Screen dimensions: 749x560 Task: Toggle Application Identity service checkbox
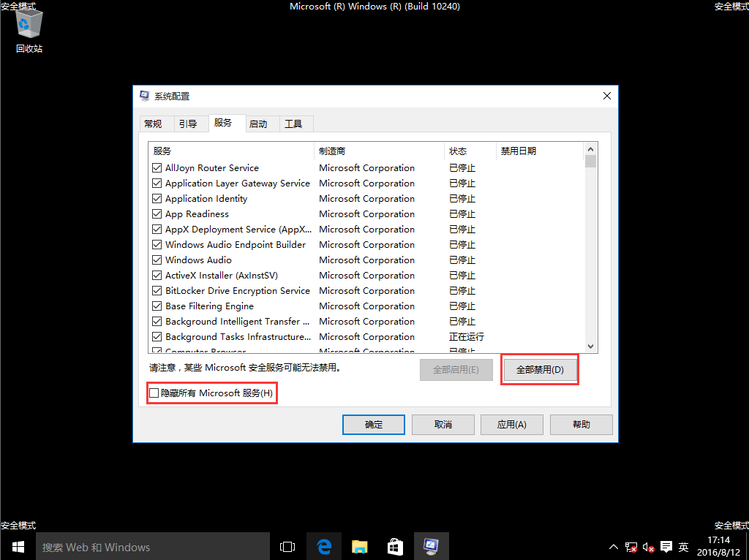pos(157,199)
